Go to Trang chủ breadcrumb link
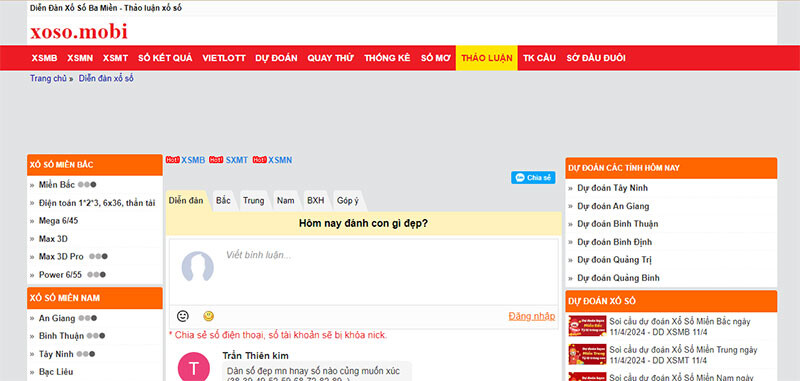Image resolution: width=800 pixels, height=381 pixels. (48, 79)
